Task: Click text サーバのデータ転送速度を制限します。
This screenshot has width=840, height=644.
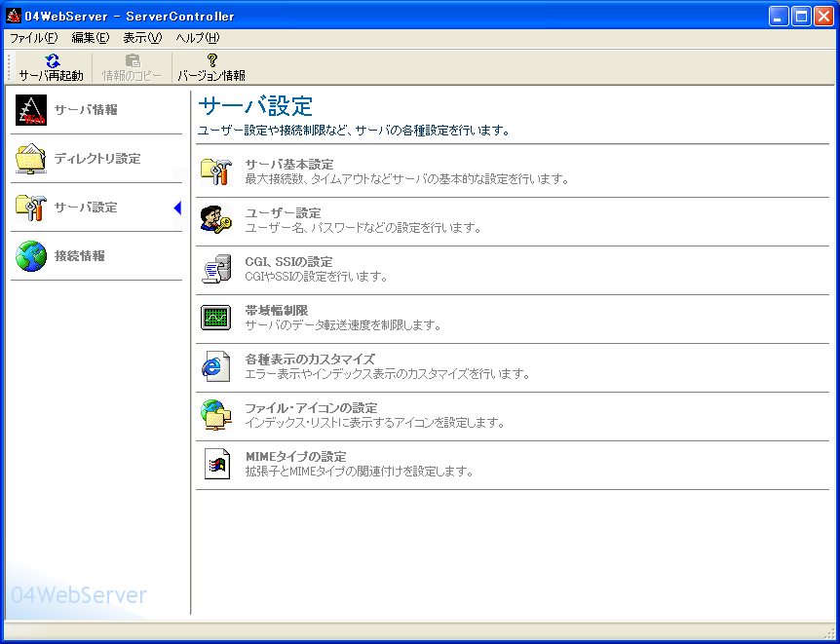Action: pyautogui.click(x=343, y=325)
